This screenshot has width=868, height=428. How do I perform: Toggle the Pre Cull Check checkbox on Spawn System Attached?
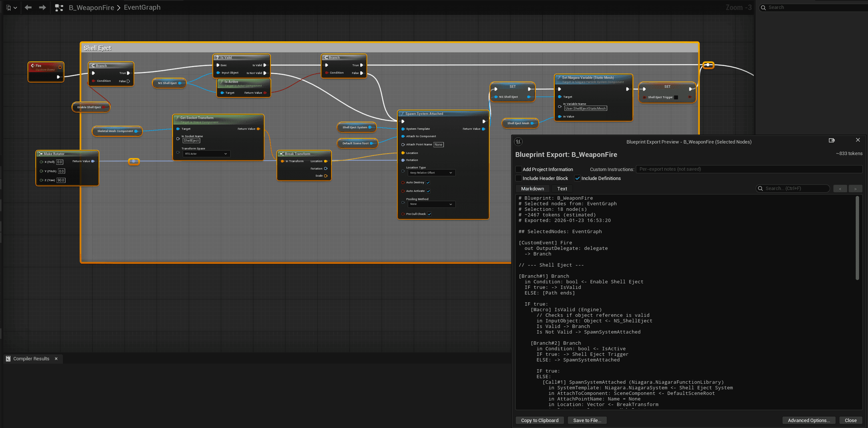pos(429,214)
